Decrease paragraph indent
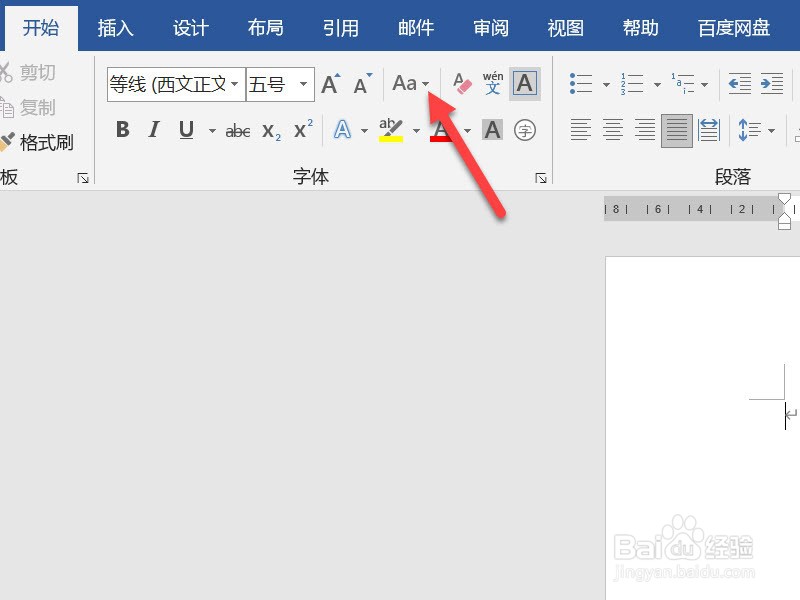 pos(740,84)
